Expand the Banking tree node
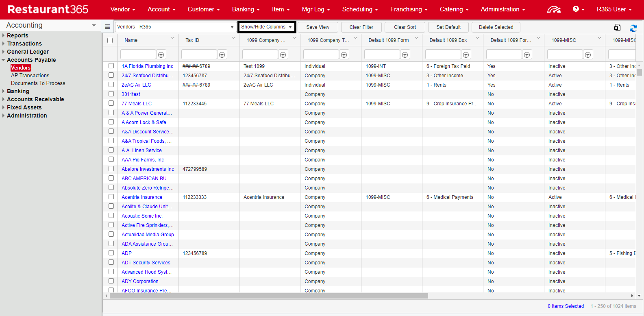The width and height of the screenshot is (644, 316). click(x=3, y=91)
